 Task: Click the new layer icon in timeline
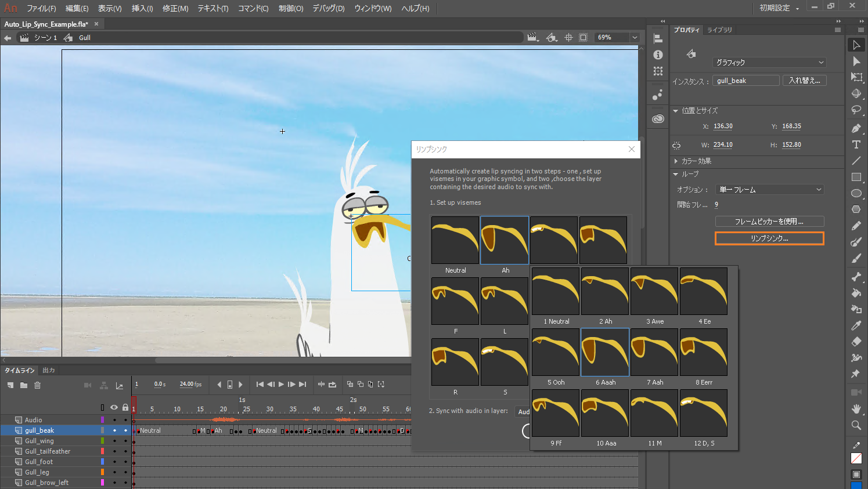[x=10, y=385]
